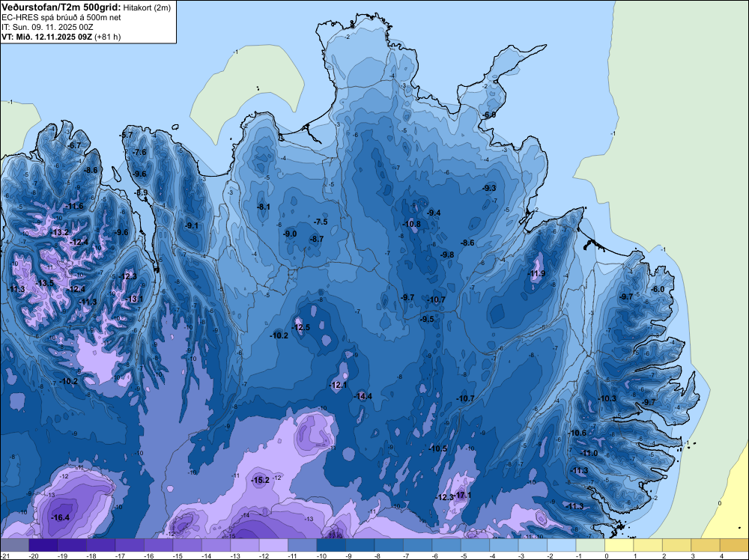Image resolution: width=749 pixels, height=560 pixels.
Task: Select the -10.5 temperature value
Action: (437, 448)
